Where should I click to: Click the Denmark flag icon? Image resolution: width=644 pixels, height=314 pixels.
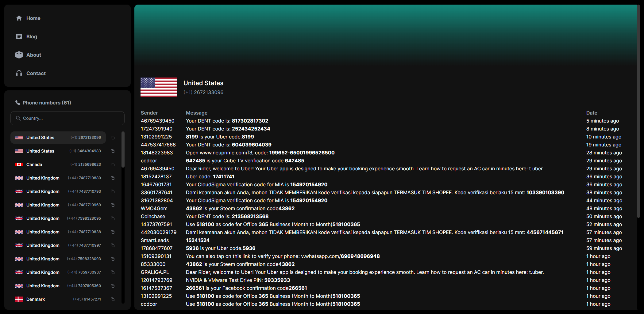point(19,299)
